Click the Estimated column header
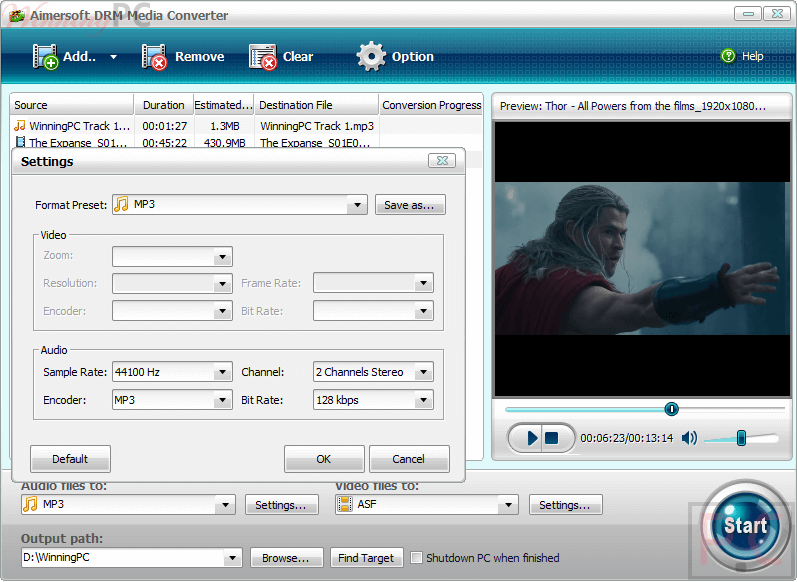The width and height of the screenshot is (797, 582). [224, 105]
